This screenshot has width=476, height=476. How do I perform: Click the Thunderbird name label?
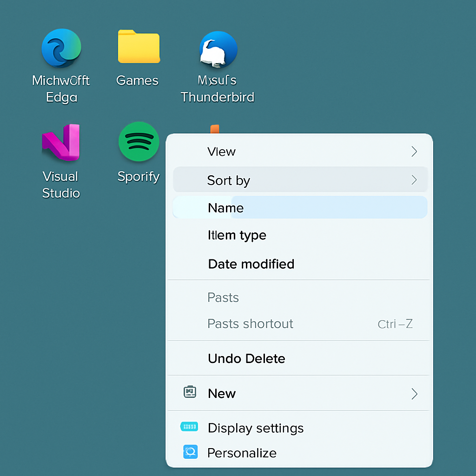tap(218, 89)
